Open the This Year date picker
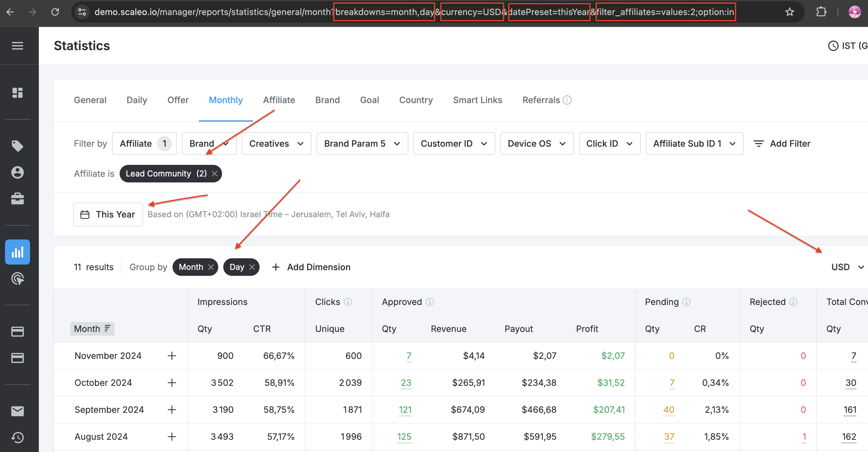Viewport: 868px width, 452px height. 108,214
